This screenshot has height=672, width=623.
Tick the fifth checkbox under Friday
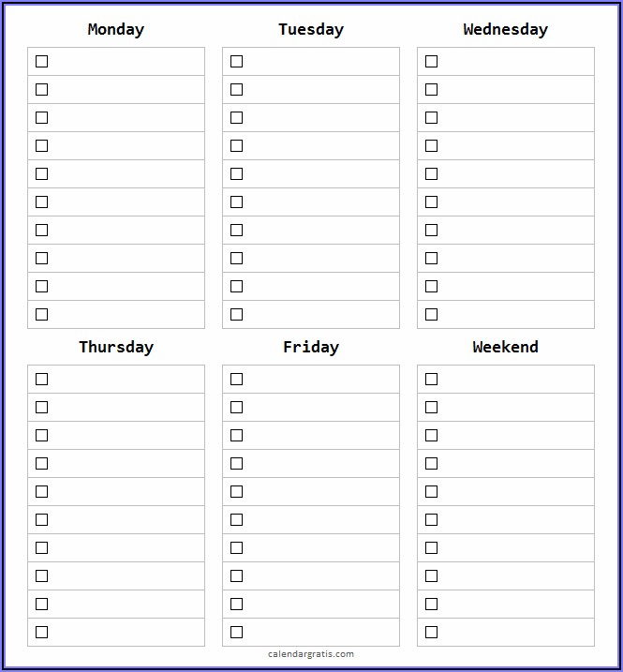point(236,492)
